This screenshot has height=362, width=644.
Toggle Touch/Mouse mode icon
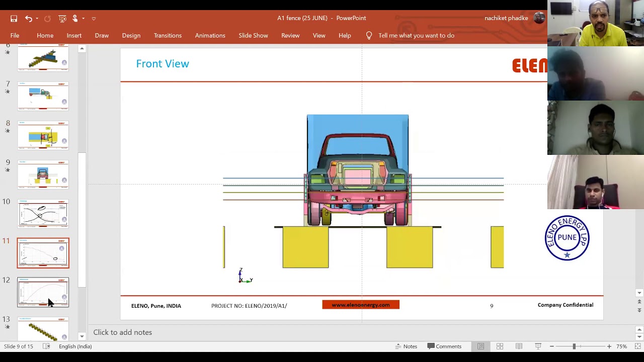pyautogui.click(x=75, y=19)
